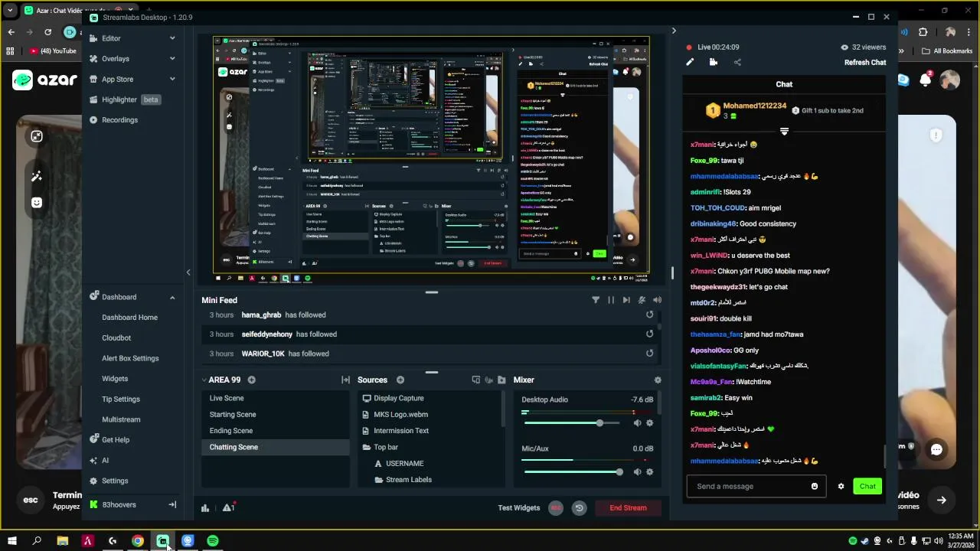Open the Editor section in sidebar

pos(111,38)
